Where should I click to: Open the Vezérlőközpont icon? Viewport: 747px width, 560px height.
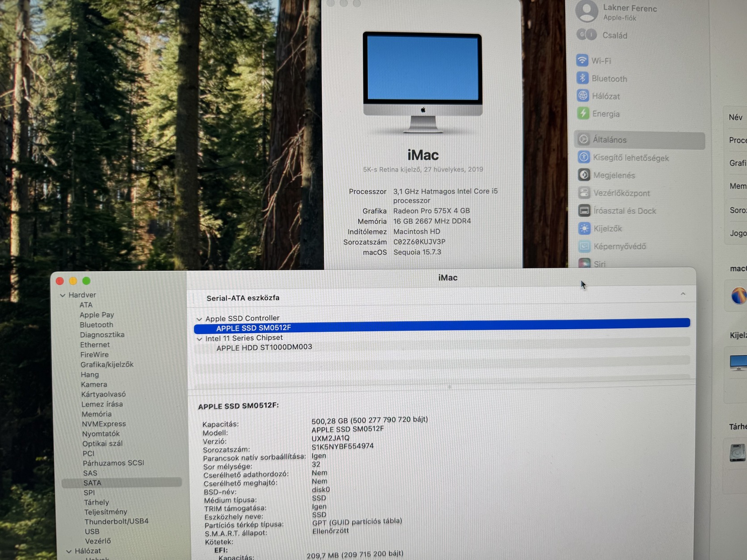[584, 193]
